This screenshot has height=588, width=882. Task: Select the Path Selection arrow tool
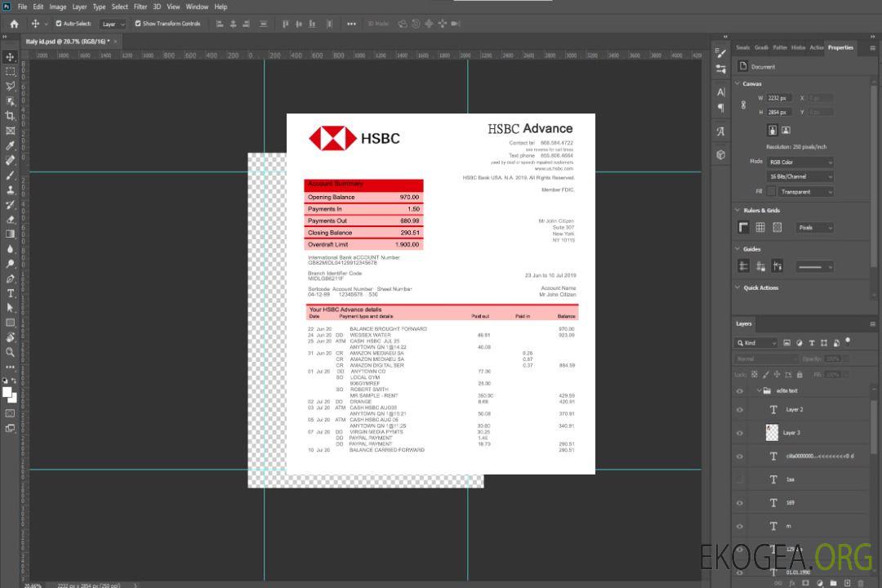10,308
